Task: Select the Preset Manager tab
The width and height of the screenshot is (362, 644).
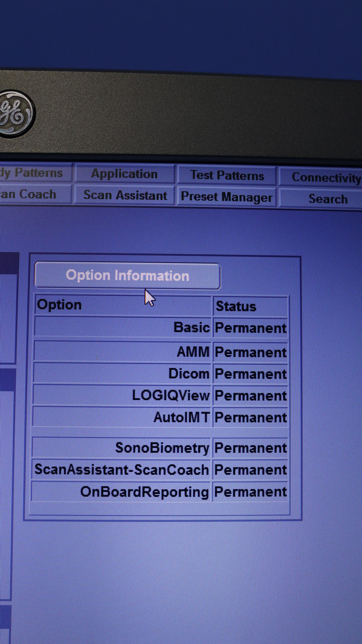Action: (x=226, y=197)
